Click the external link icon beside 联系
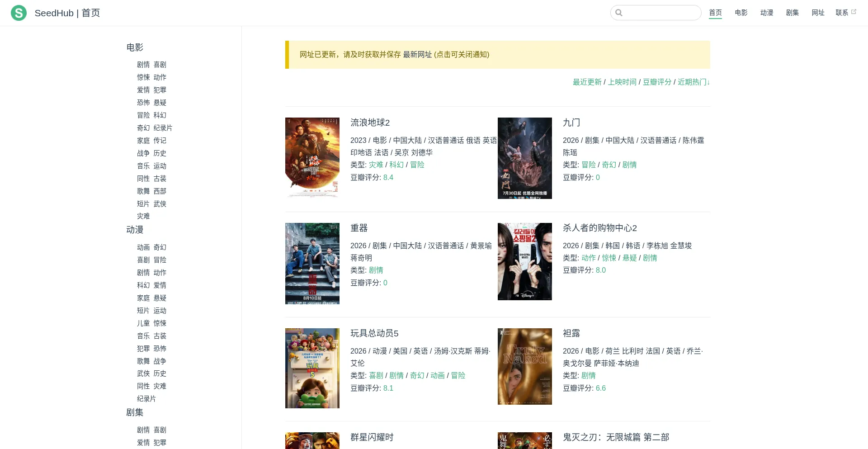 854,12
